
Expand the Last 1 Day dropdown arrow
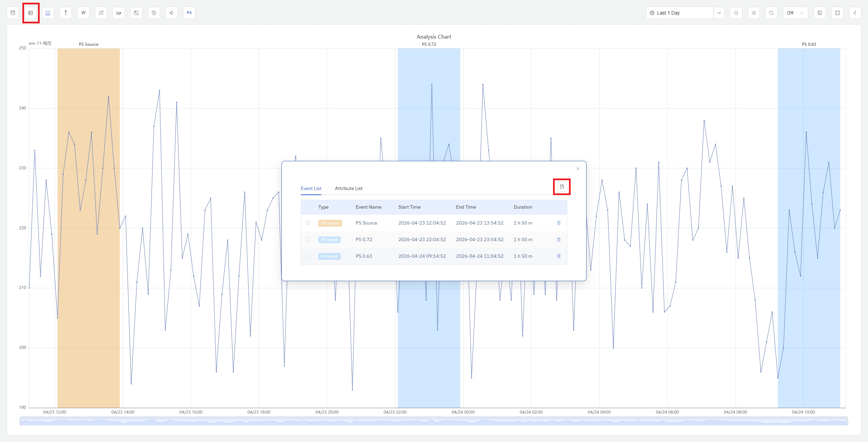719,13
